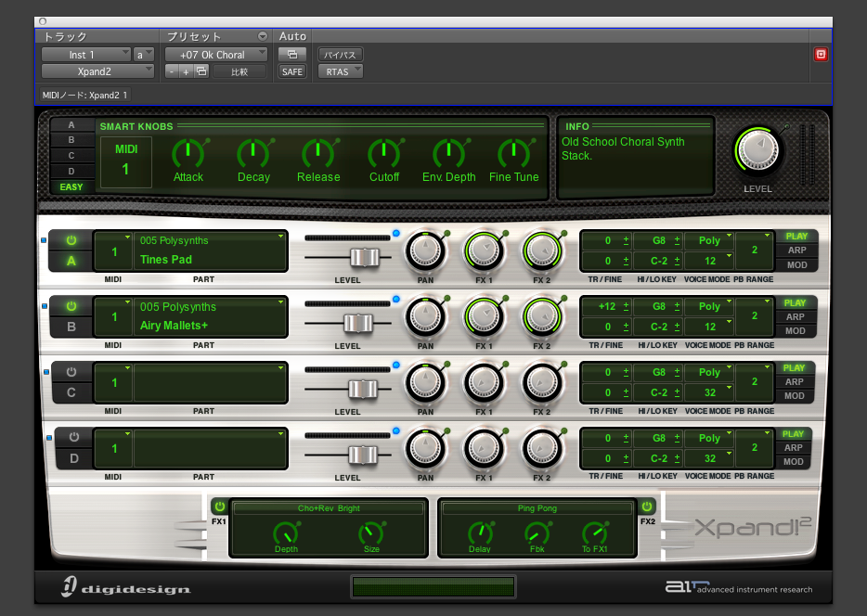Toggle part A power button

click(71, 240)
